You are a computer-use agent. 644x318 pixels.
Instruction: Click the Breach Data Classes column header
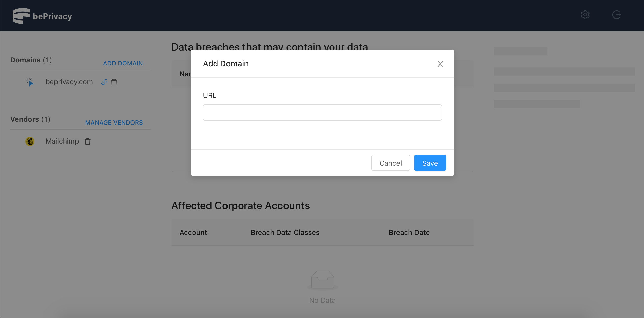[x=285, y=232]
